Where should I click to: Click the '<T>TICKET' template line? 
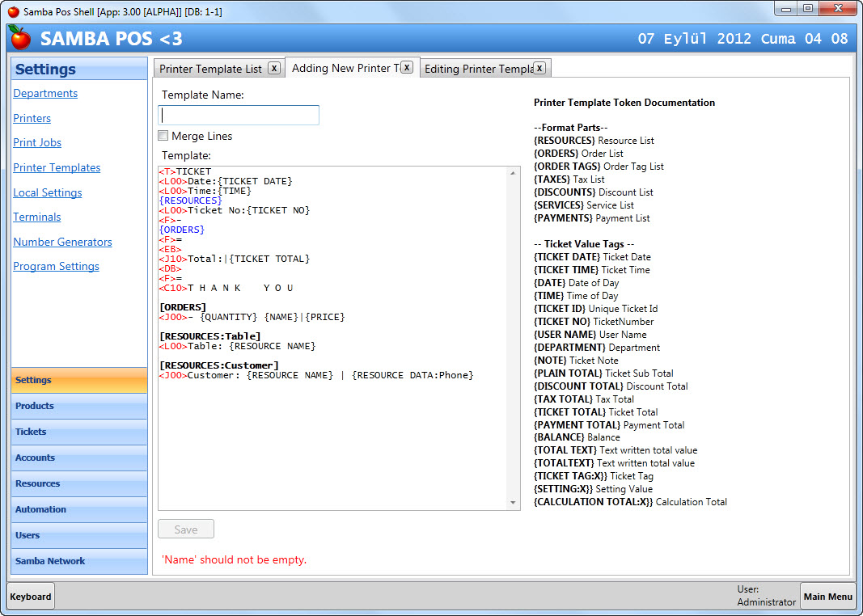185,171
